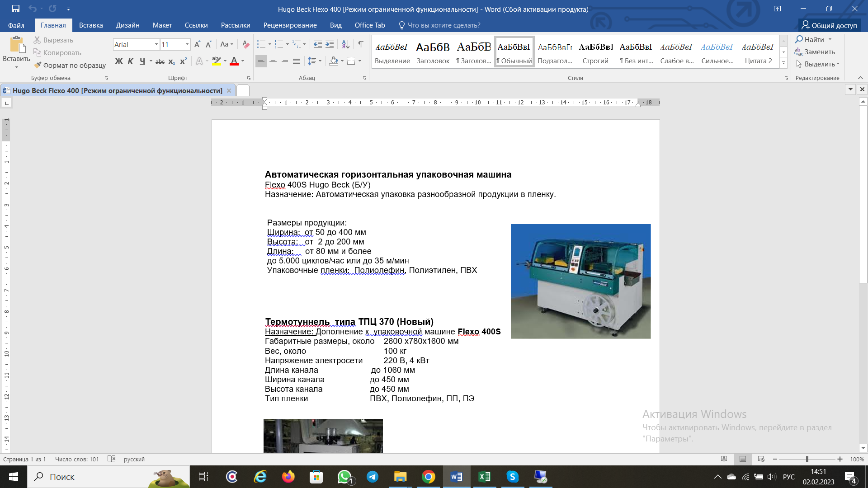The width and height of the screenshot is (868, 488).
Task: Click zoom out minus icon
Action: (x=775, y=459)
